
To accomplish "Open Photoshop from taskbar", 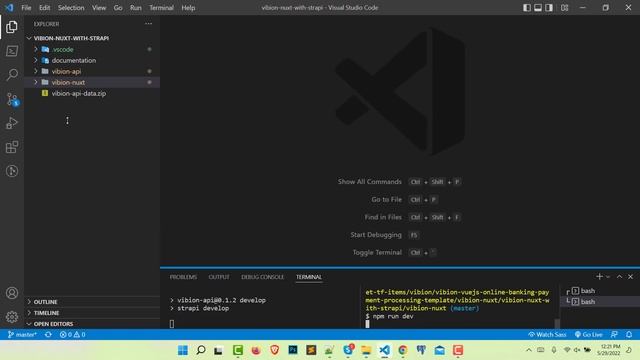I will (293, 350).
